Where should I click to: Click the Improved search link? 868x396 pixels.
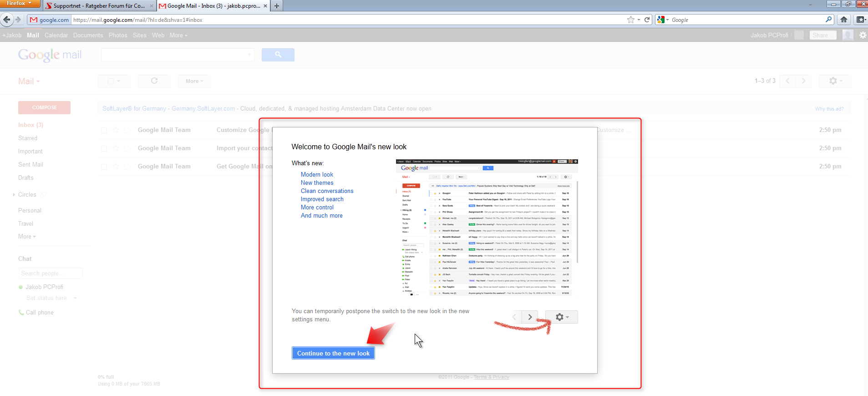322,199
